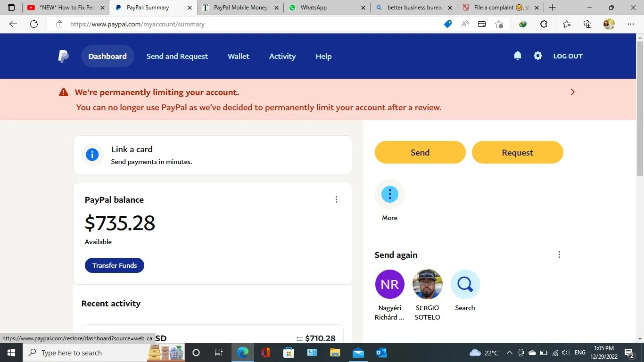Go to Send and Request menu

(x=177, y=56)
